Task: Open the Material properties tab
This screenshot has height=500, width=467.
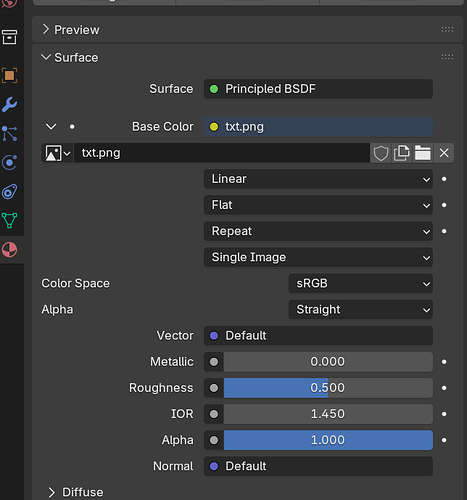Action: coord(9,250)
